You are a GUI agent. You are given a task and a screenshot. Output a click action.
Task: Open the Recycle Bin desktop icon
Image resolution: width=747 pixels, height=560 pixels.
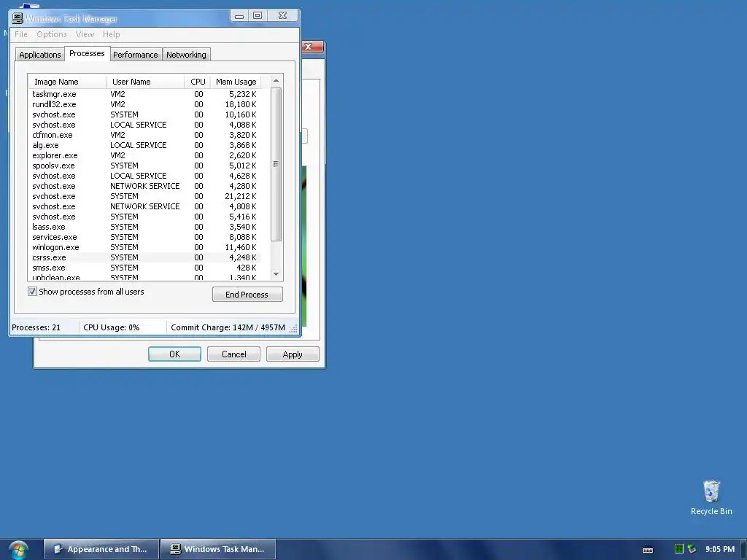(711, 497)
